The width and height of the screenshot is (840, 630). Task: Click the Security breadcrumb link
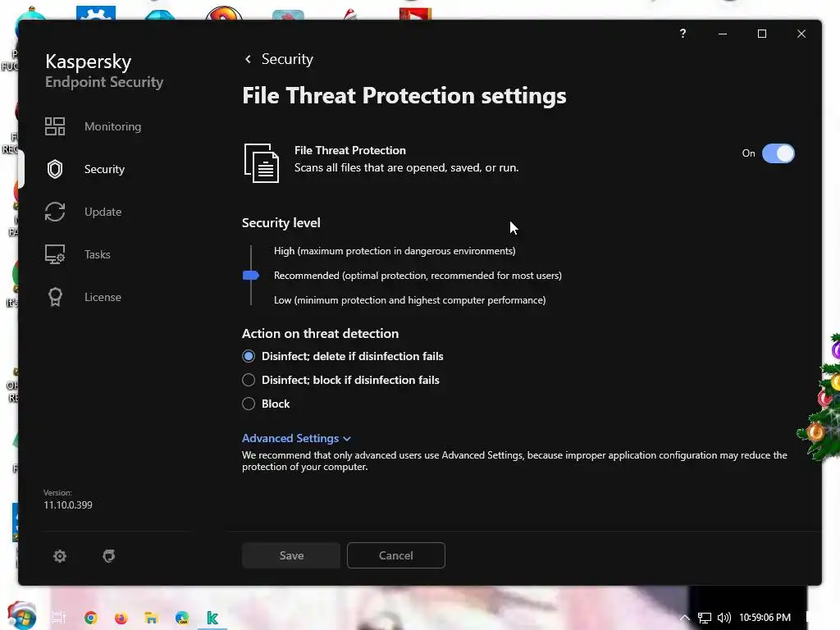(x=287, y=59)
